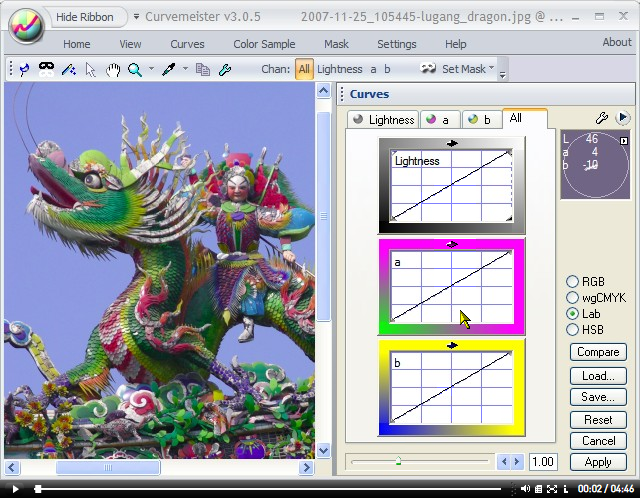Mute the video volume speaker icon
This screenshot has width=640, height=498.
click(525, 489)
